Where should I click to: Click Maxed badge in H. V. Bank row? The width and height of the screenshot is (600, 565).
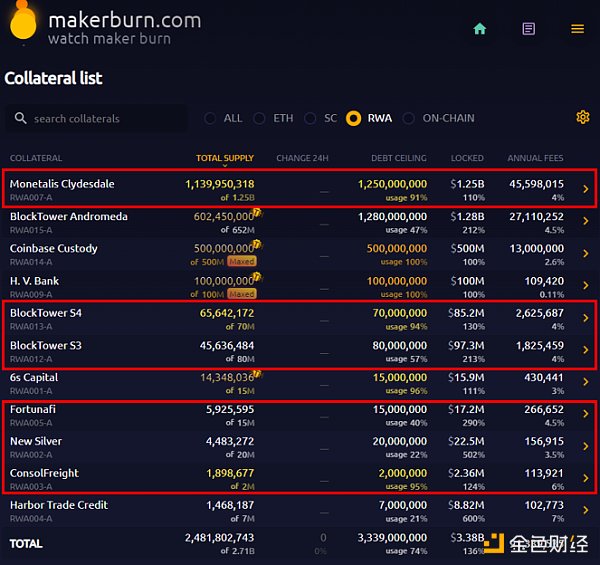pyautogui.click(x=242, y=294)
